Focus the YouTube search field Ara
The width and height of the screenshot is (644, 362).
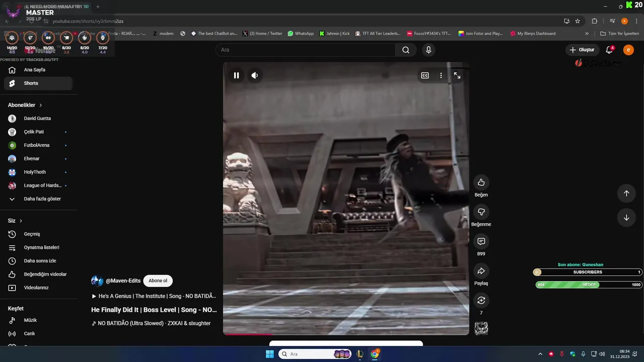305,50
